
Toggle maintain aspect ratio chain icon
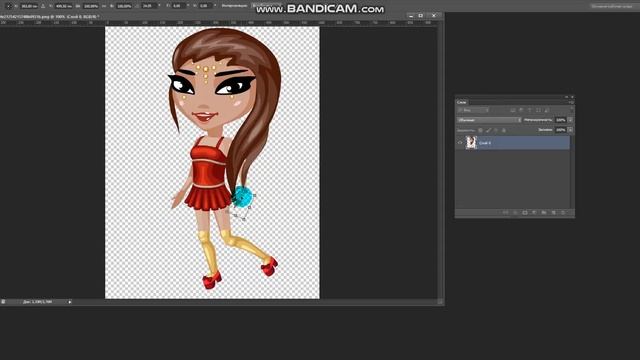(x=104, y=6)
